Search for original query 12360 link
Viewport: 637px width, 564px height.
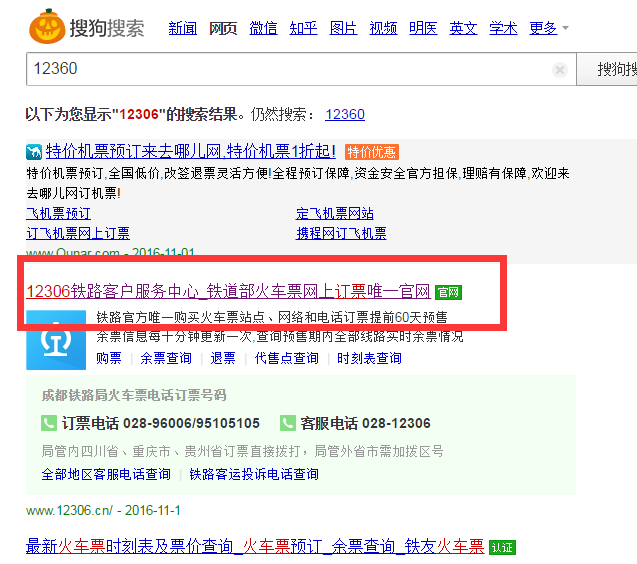pyautogui.click(x=345, y=115)
